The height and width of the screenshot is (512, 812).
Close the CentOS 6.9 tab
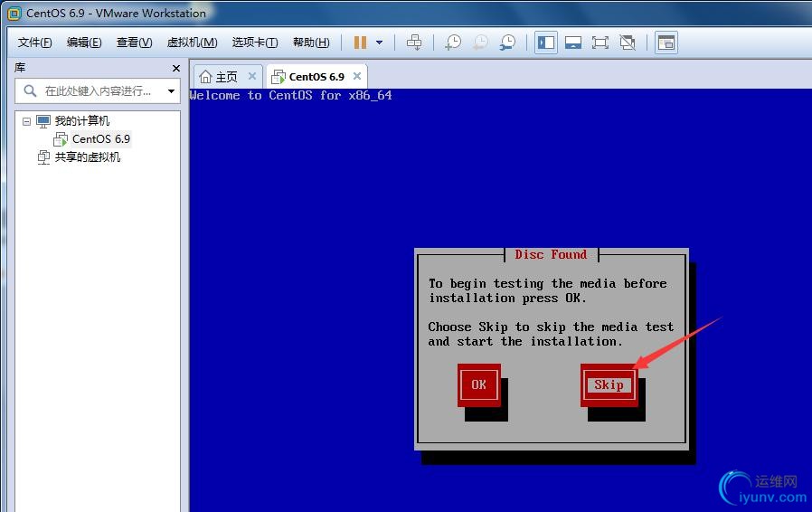pyautogui.click(x=357, y=76)
